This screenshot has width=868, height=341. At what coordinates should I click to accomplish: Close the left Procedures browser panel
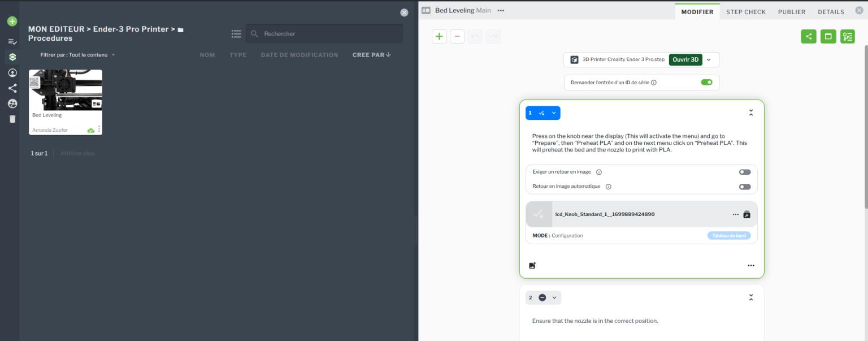click(404, 12)
